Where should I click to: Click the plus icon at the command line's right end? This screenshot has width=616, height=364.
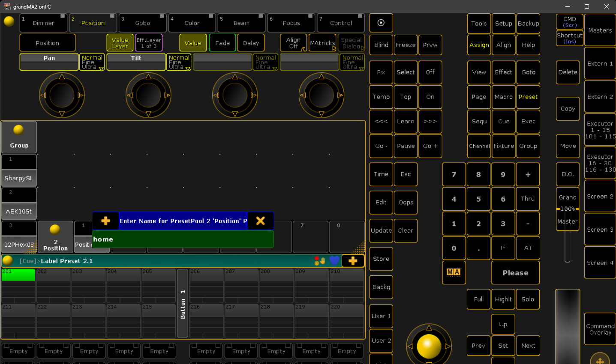pos(353,261)
